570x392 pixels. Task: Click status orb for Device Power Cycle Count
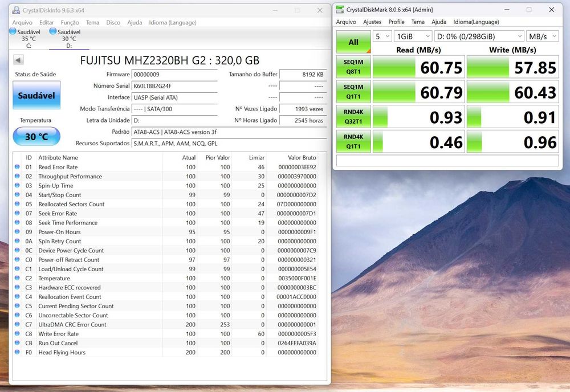click(17, 250)
